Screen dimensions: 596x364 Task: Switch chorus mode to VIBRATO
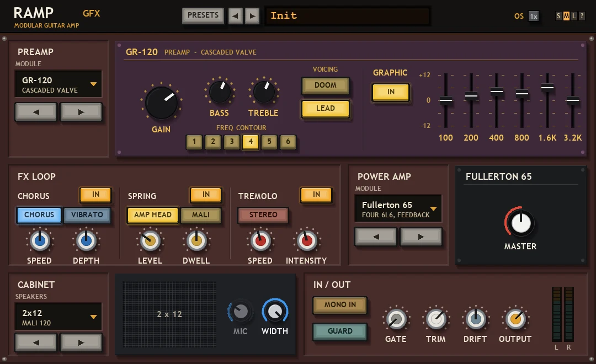coord(87,215)
